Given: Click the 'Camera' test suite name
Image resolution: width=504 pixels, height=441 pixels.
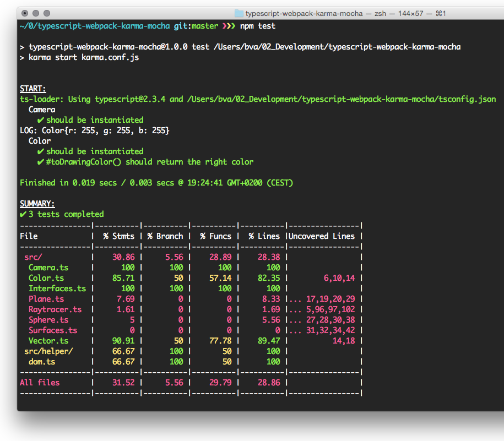Looking at the screenshot, I should (42, 110).
